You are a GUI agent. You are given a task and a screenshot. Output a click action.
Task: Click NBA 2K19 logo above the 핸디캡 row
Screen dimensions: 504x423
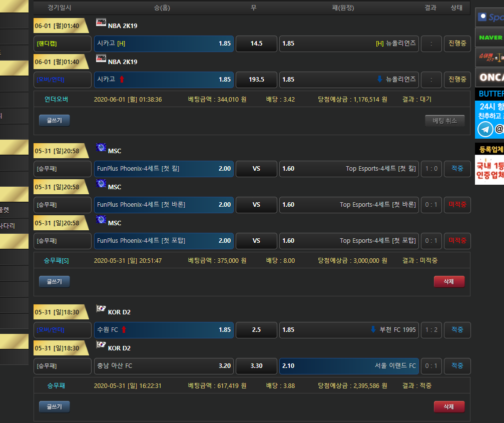click(x=101, y=23)
